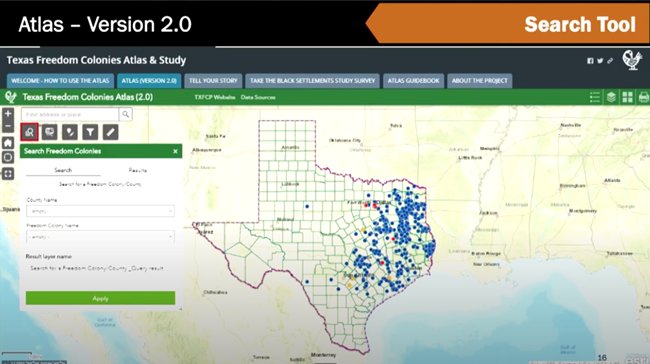Open the TXFCP Website link
The image size is (650, 364).
[215, 97]
